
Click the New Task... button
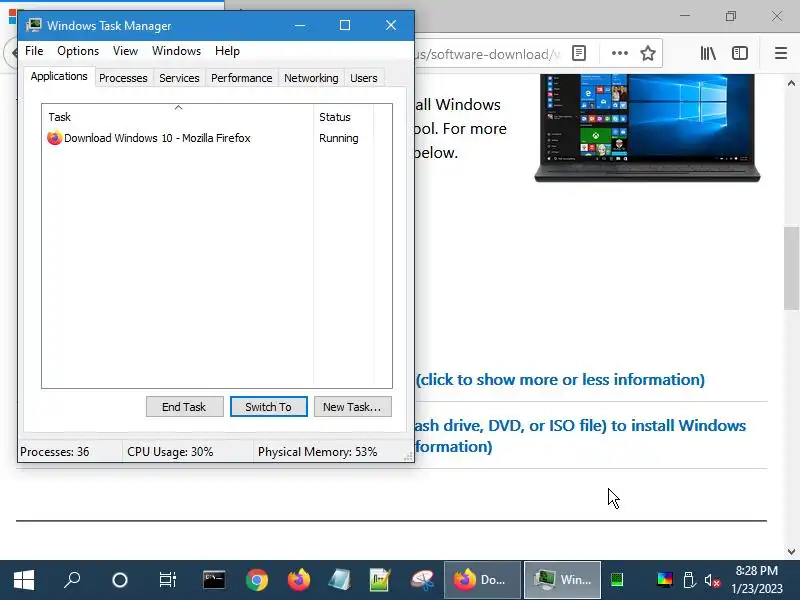[x=353, y=407]
